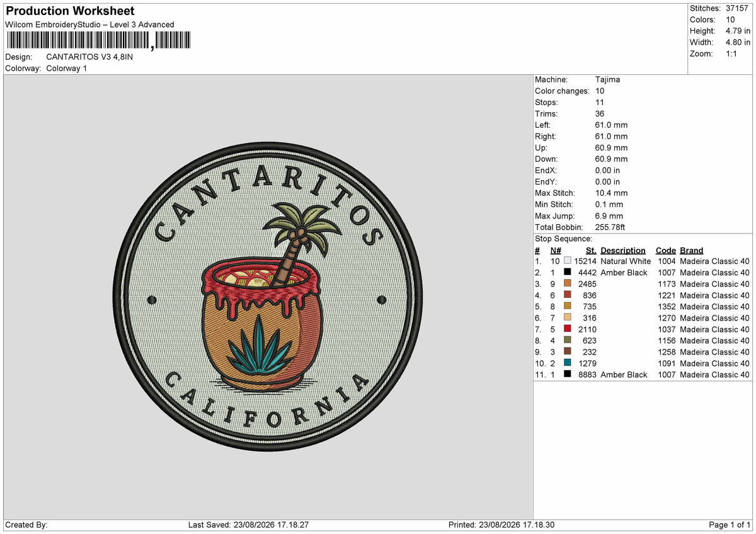
Task: Click the embroidery patch design preview
Action: coord(268,295)
